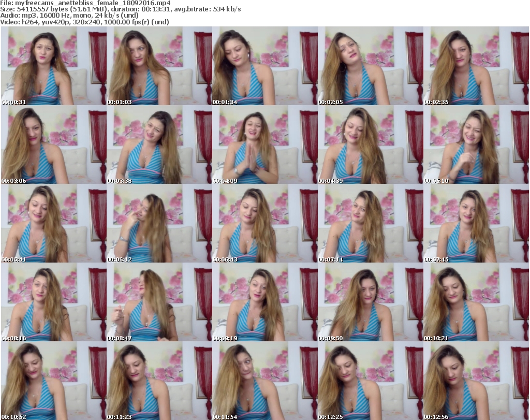
Task: Select the thumbnail at timestamp 00:02:35
Action: [x=476, y=66]
